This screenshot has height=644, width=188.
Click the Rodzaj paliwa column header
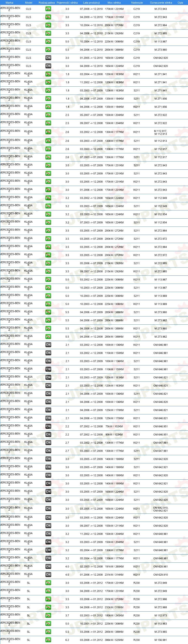47,2
